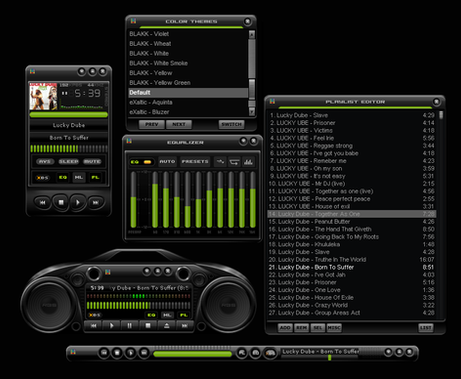The height and width of the screenshot is (379, 461).
Task: Open the PRESETS menu in Equalizer
Action: (195, 162)
